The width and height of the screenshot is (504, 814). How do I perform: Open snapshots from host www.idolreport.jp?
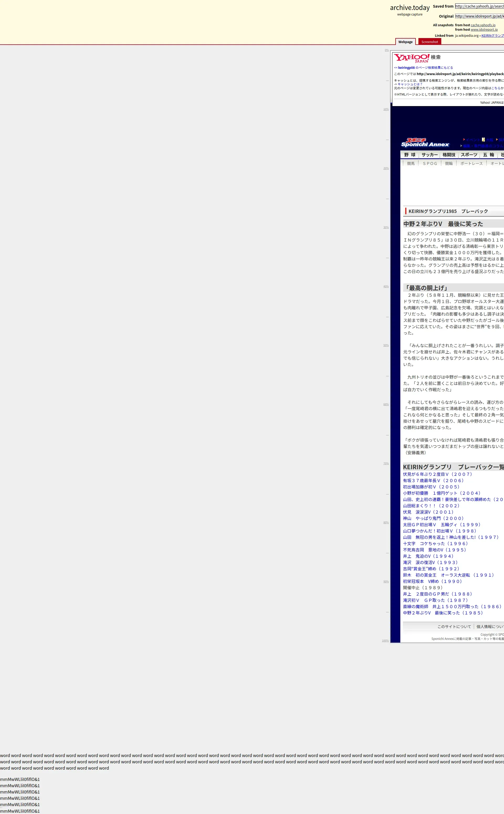point(484,30)
